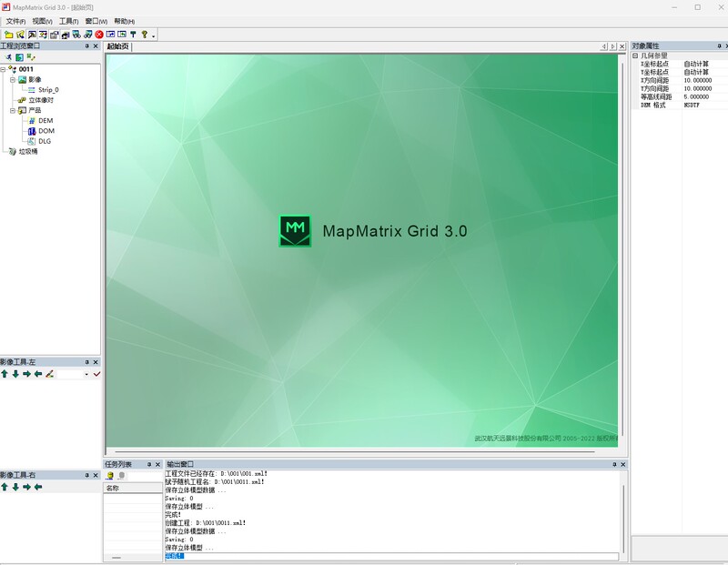Open the 帮助(H) menu

click(x=125, y=21)
